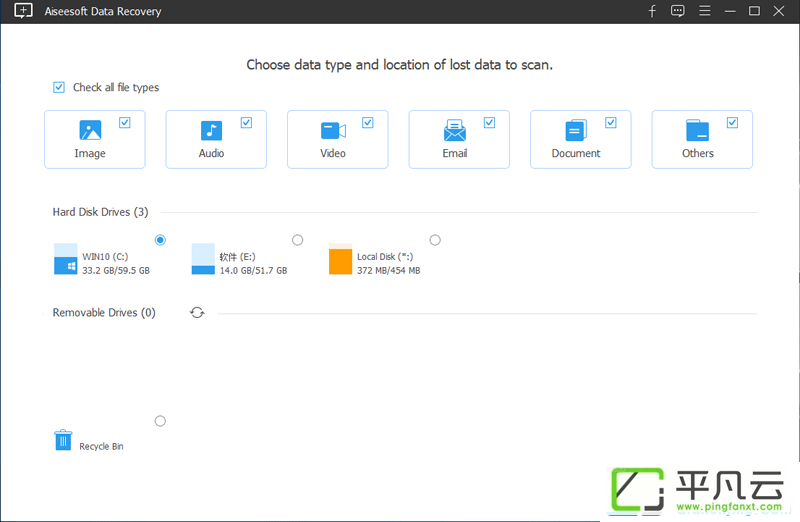Click the 372 MB/454 MB size text
The width and height of the screenshot is (800, 522).
[389, 270]
